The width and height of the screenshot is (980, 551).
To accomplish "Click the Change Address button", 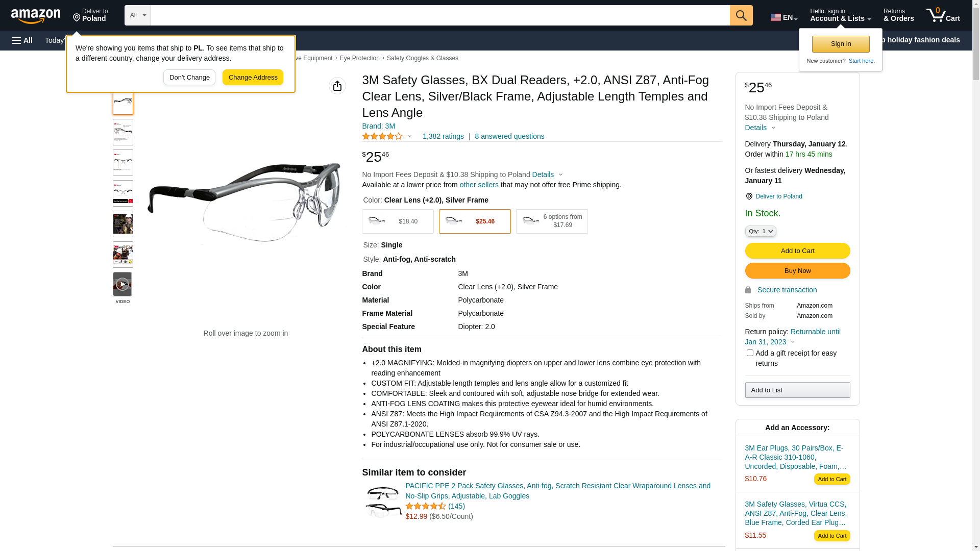I will (253, 78).
